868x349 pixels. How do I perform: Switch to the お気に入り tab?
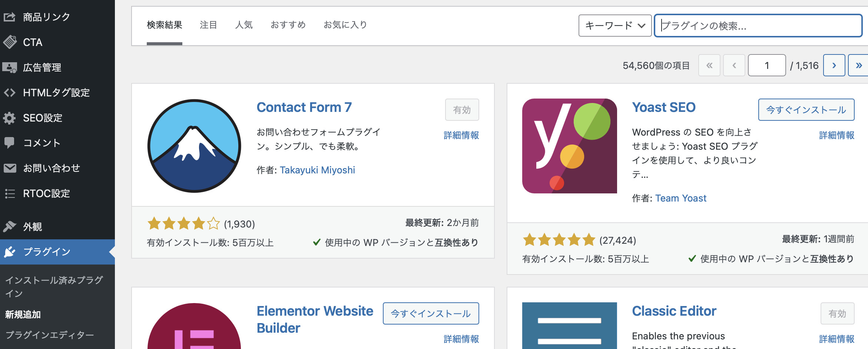pyautogui.click(x=345, y=25)
